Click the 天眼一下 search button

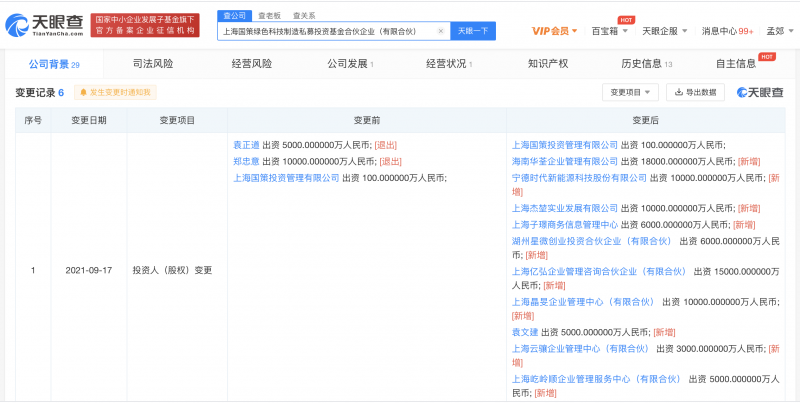473,31
